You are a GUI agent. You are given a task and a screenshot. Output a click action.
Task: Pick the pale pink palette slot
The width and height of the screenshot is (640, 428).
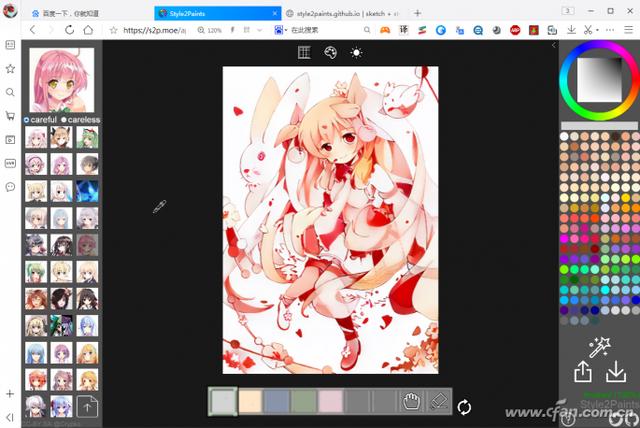coord(331,401)
